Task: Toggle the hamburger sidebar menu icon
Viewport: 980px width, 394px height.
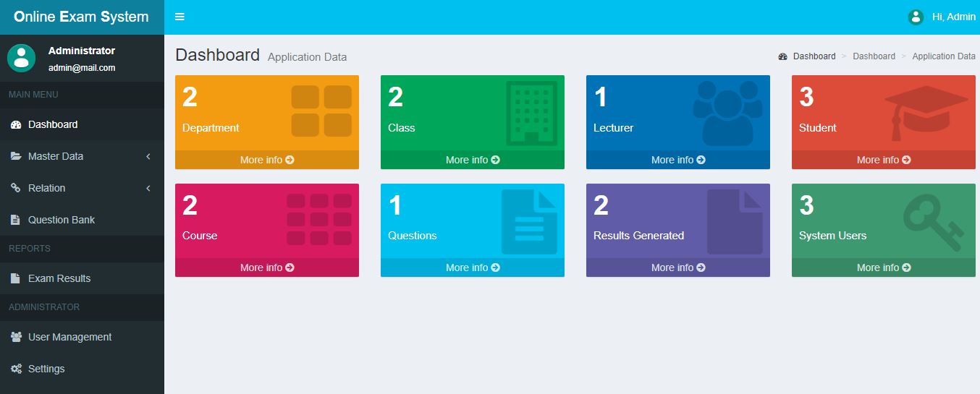Action: click(x=179, y=17)
